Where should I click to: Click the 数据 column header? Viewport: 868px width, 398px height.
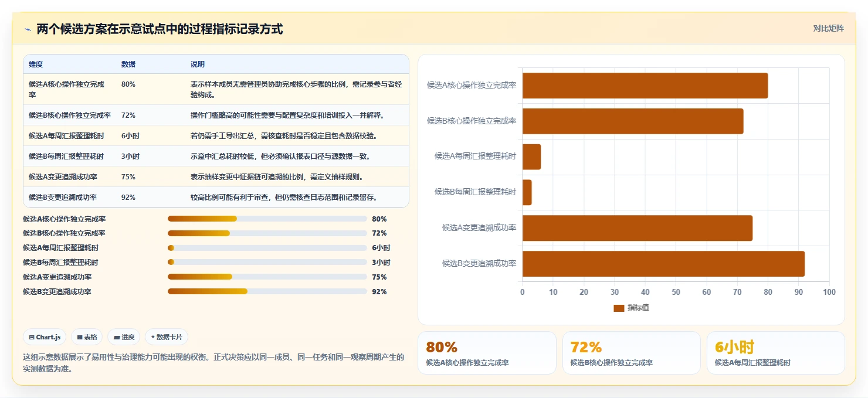point(128,64)
